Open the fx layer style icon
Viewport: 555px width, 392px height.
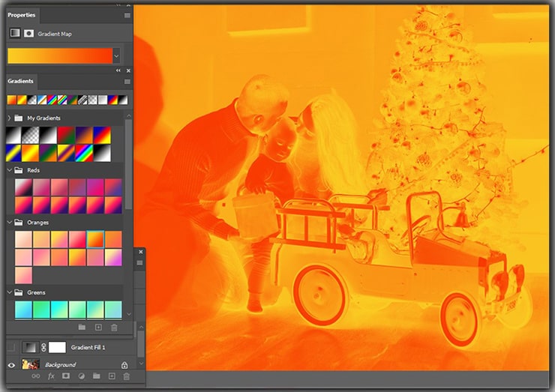click(x=51, y=376)
